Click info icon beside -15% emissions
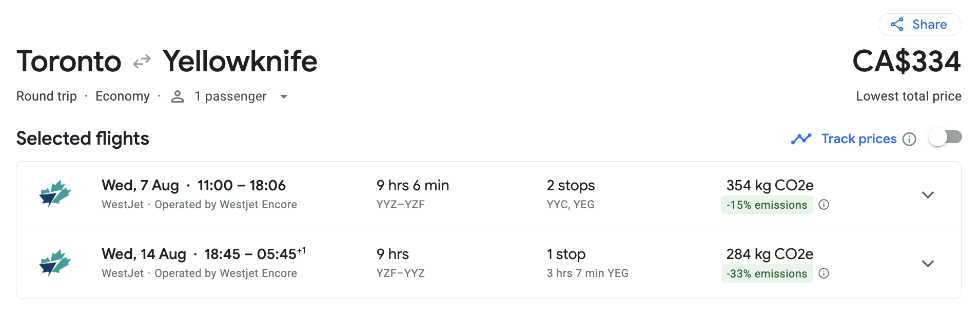Screen dimensions: 980x317 (824, 205)
